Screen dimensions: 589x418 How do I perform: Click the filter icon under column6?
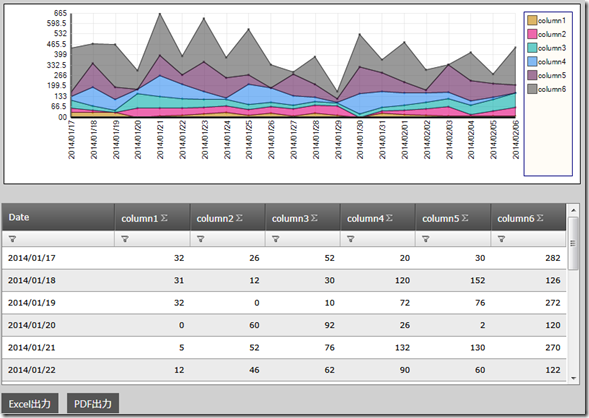[501, 239]
